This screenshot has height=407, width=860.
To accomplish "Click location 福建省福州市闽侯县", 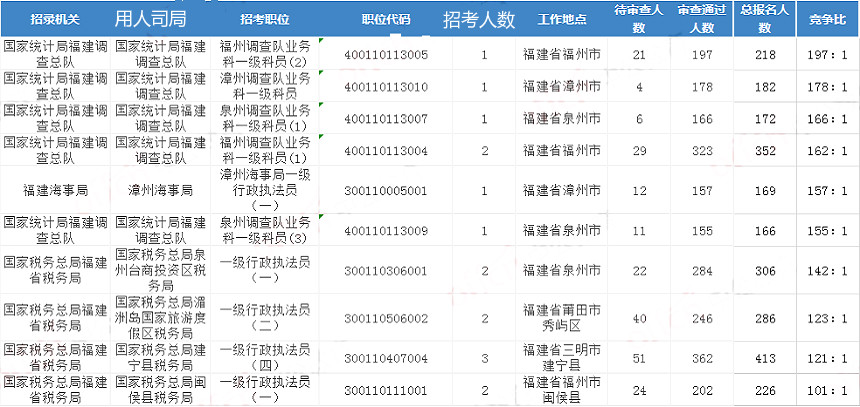I will pos(562,390).
